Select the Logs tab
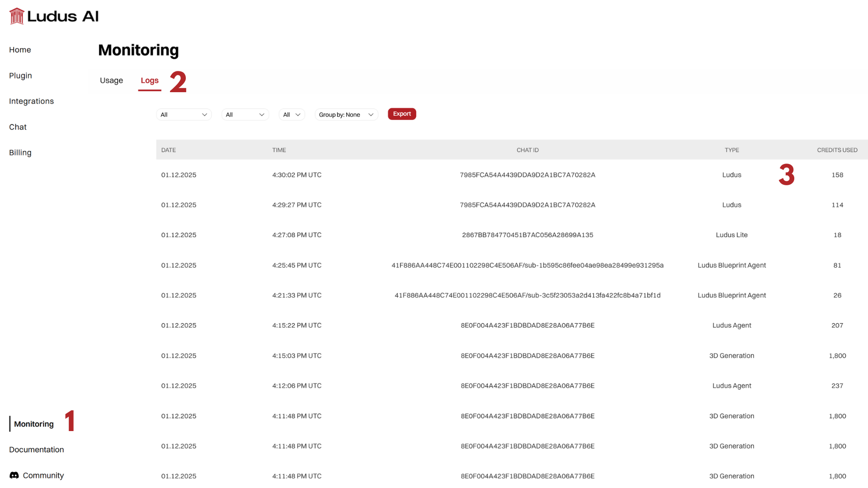The width and height of the screenshot is (868, 488). pyautogui.click(x=150, y=80)
